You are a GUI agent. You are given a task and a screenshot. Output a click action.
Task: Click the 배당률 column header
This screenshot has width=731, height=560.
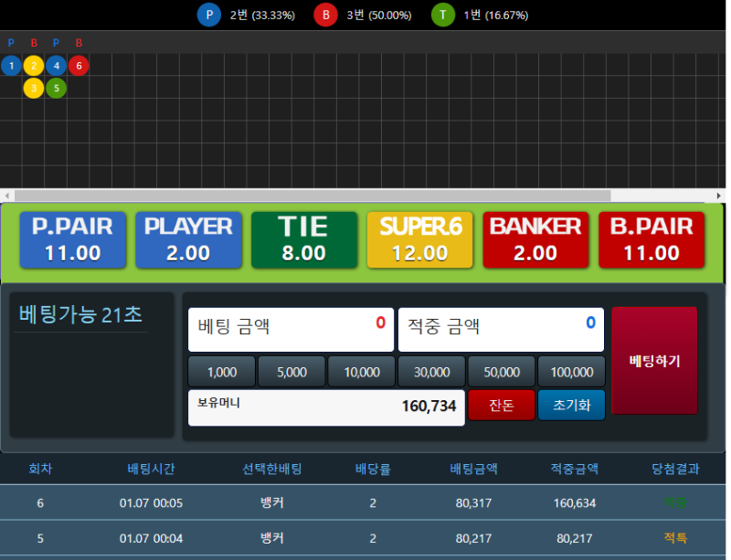(373, 468)
